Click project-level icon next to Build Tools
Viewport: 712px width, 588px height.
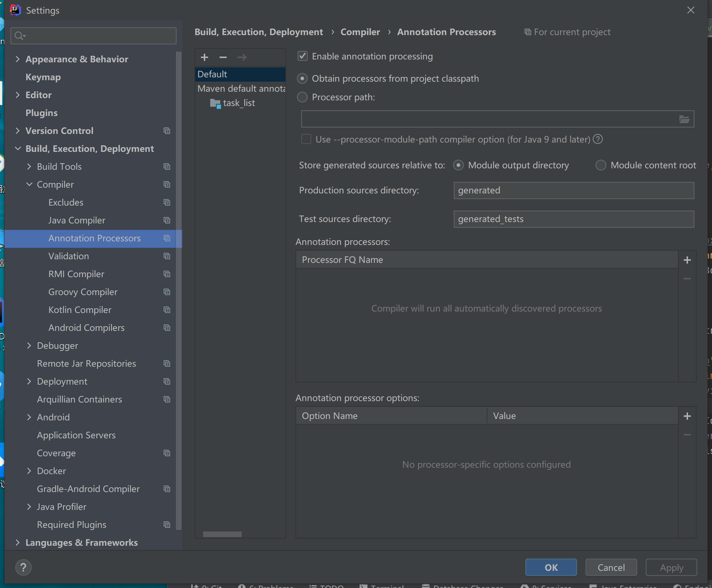coord(167,167)
